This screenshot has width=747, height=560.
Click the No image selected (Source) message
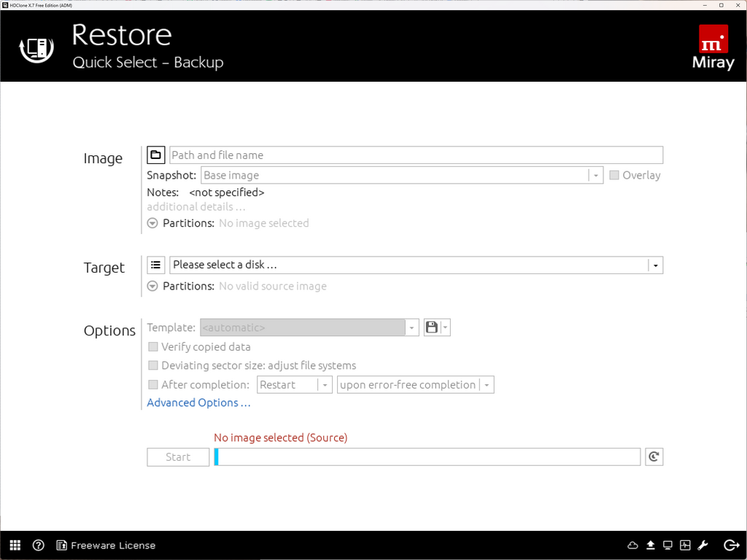pos(281,437)
